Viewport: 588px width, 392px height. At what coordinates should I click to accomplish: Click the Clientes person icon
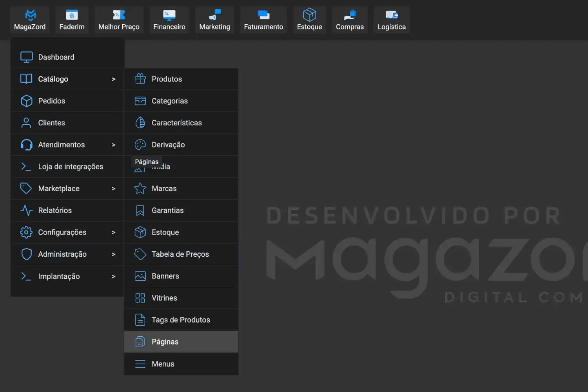click(x=26, y=123)
